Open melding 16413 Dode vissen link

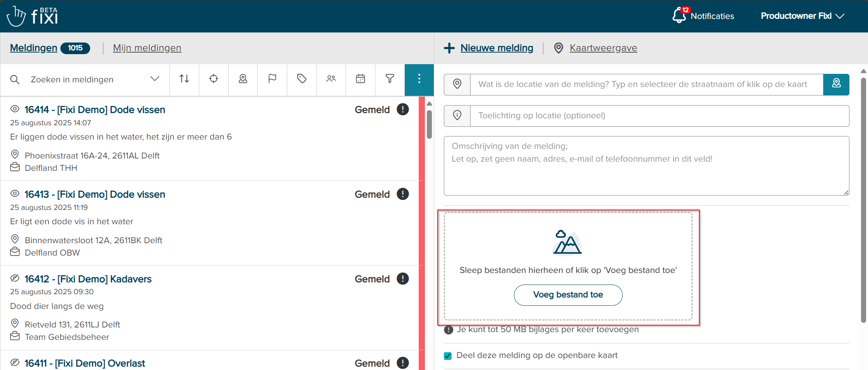(95, 194)
